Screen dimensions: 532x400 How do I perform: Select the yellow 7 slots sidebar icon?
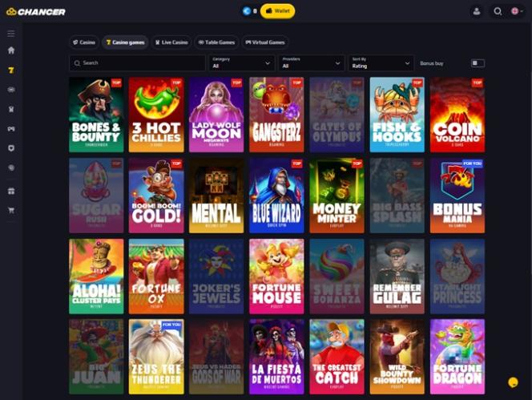point(11,70)
